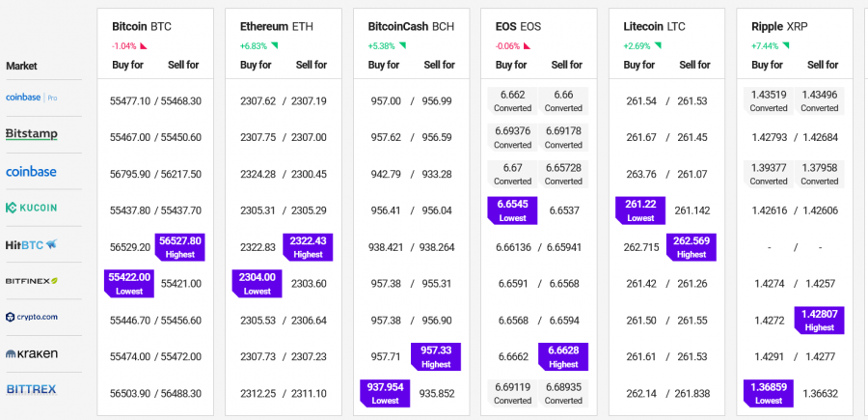The height and width of the screenshot is (420, 868).
Task: Click BitcoinCash buy price 942.79
Action: pyautogui.click(x=386, y=174)
